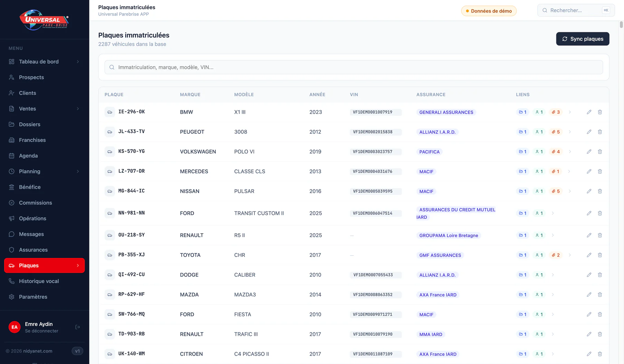Click the car icon beside RP-629-HF

point(110,294)
